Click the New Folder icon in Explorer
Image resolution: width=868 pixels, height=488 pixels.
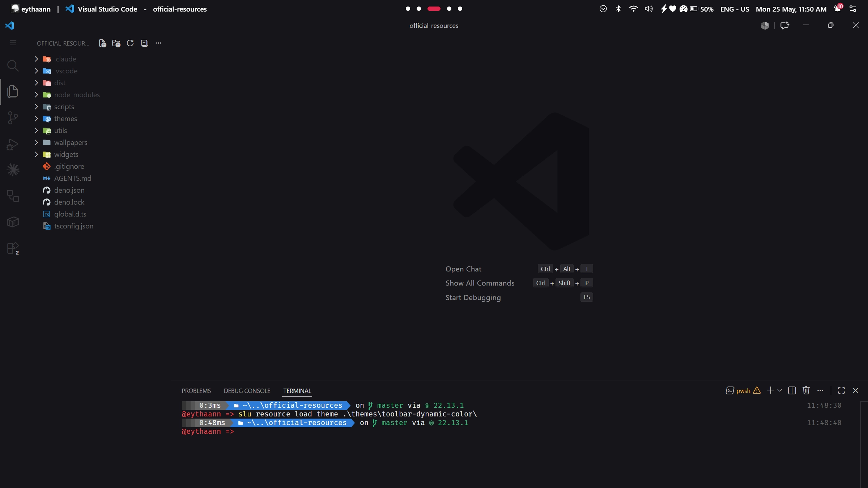[x=116, y=43]
